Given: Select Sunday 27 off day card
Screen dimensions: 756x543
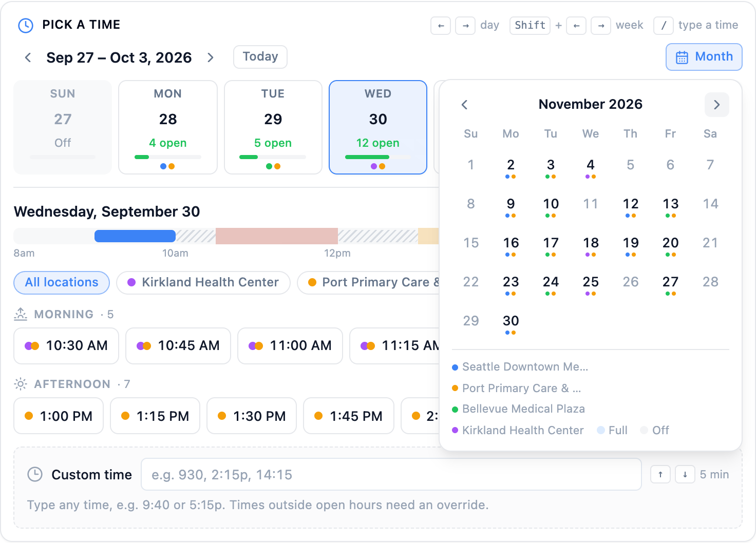Looking at the screenshot, I should 63,127.
